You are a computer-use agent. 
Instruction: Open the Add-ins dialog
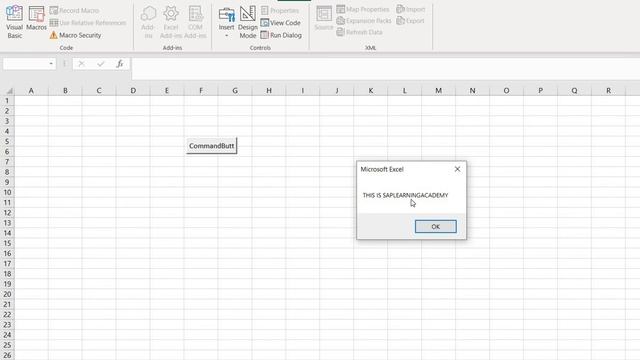148,22
